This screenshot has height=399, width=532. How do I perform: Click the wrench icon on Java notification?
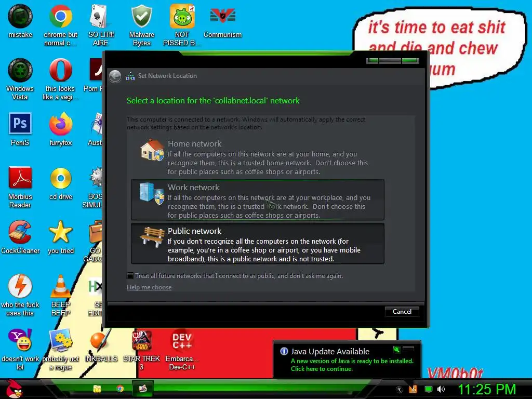pos(396,350)
